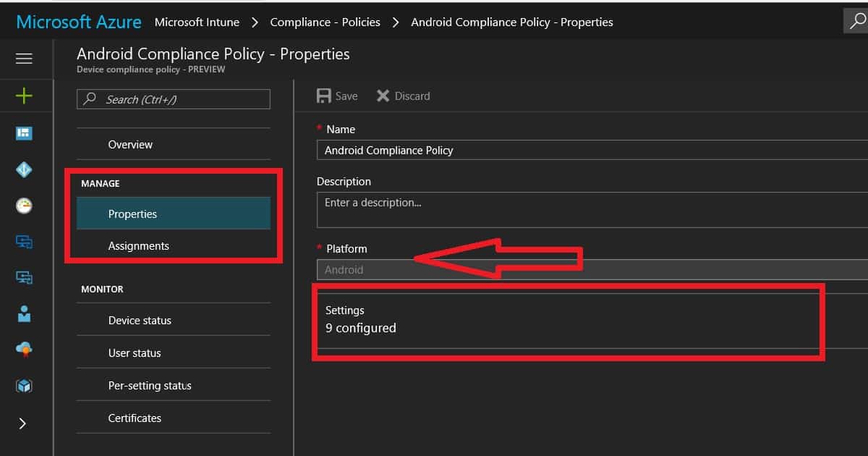The image size is (868, 456).
Task: Click the cube icon in the sidebar
Action: [x=24, y=386]
